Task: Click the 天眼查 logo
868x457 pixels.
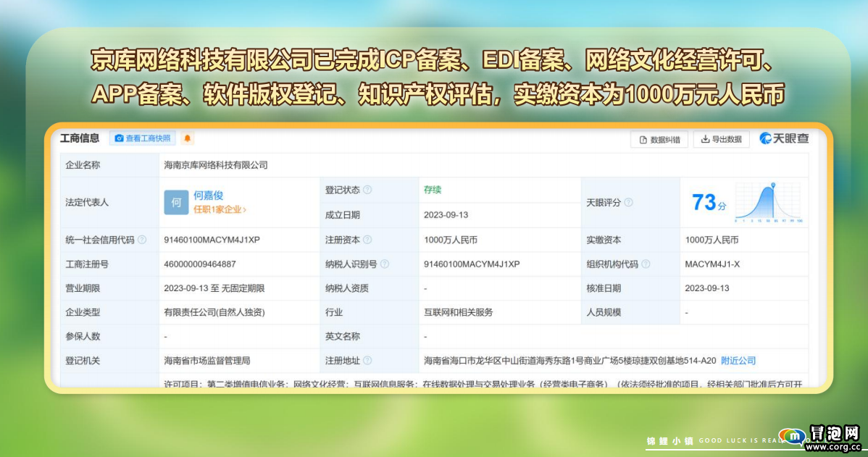Action: pos(785,138)
